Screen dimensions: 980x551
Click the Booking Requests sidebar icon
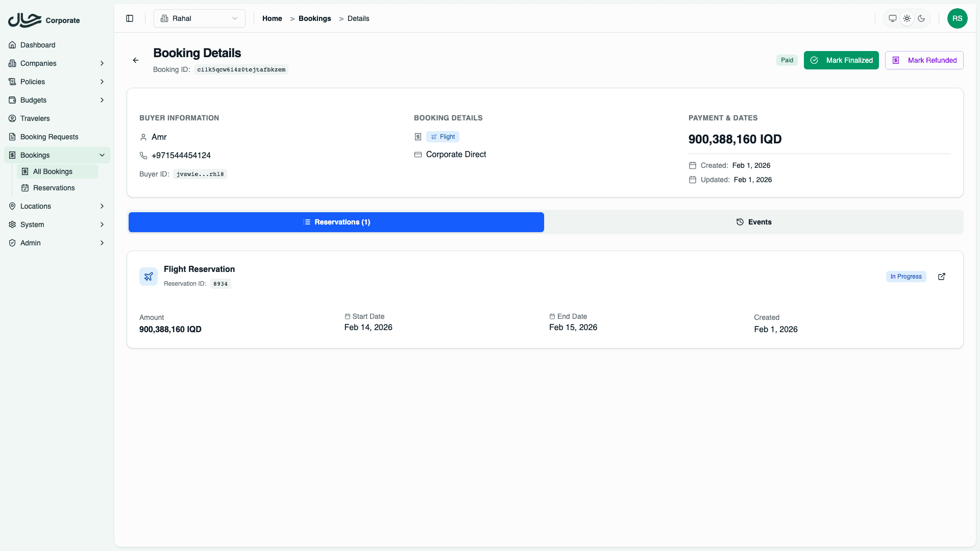pyautogui.click(x=12, y=137)
